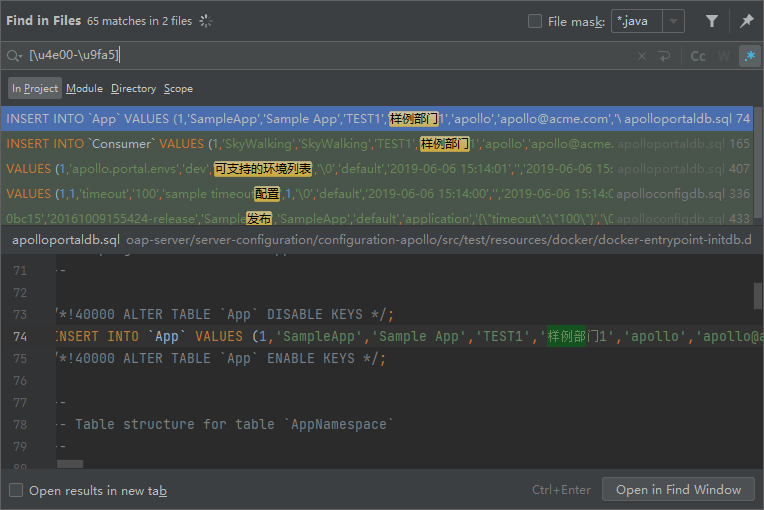
Task: Switch to the Module scope tab
Action: (84, 88)
